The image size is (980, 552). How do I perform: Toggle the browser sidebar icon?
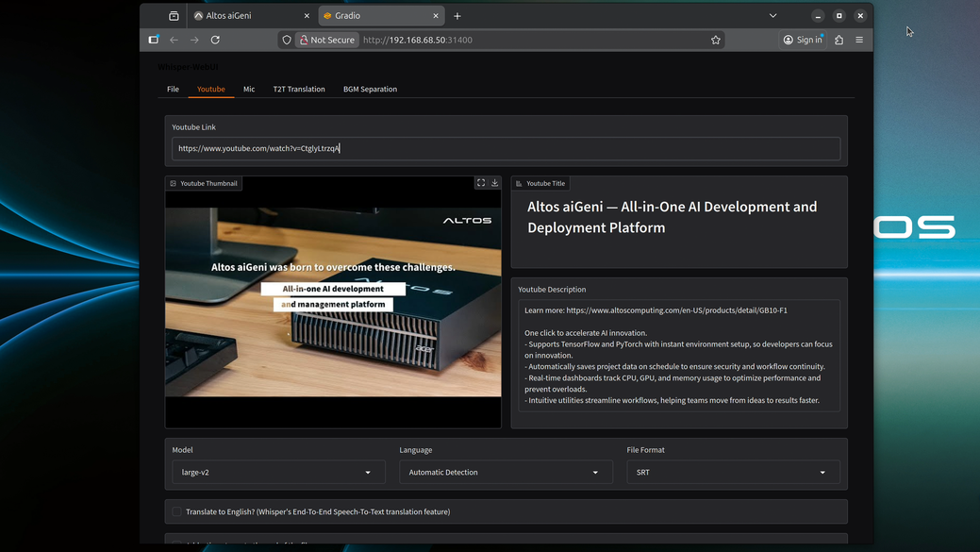point(154,40)
